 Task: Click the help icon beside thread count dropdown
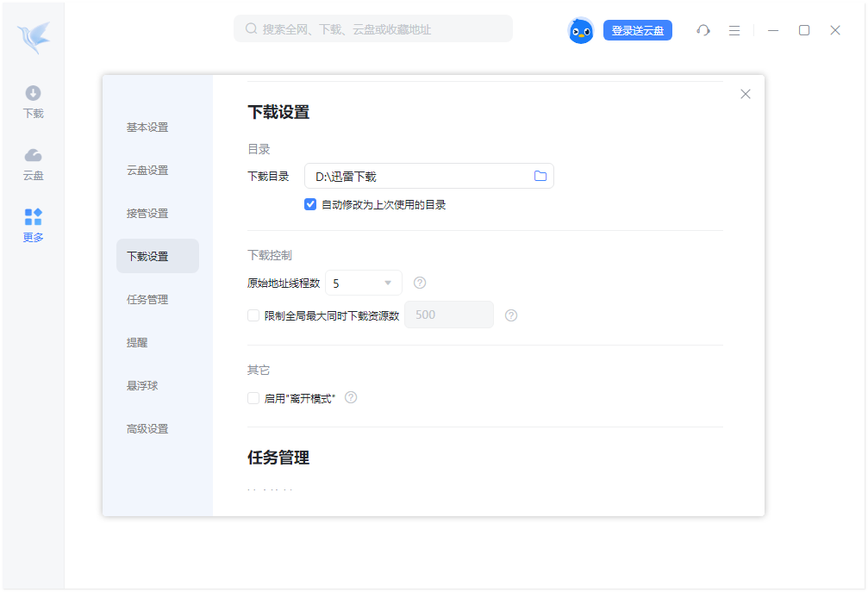pos(420,282)
